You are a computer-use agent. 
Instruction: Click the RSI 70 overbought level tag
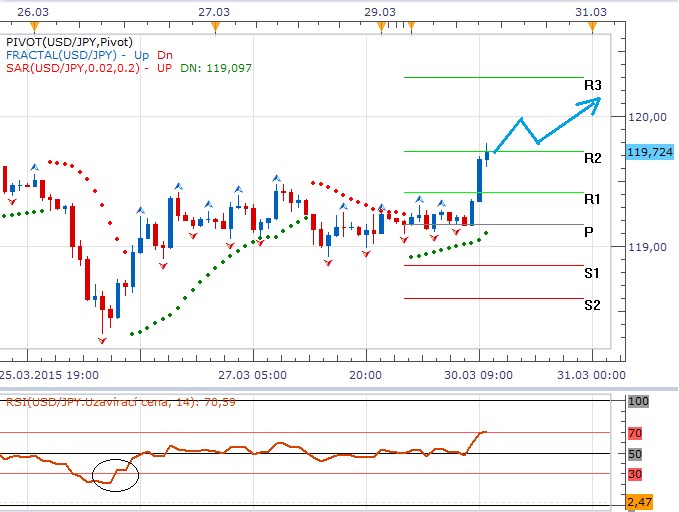click(x=635, y=433)
